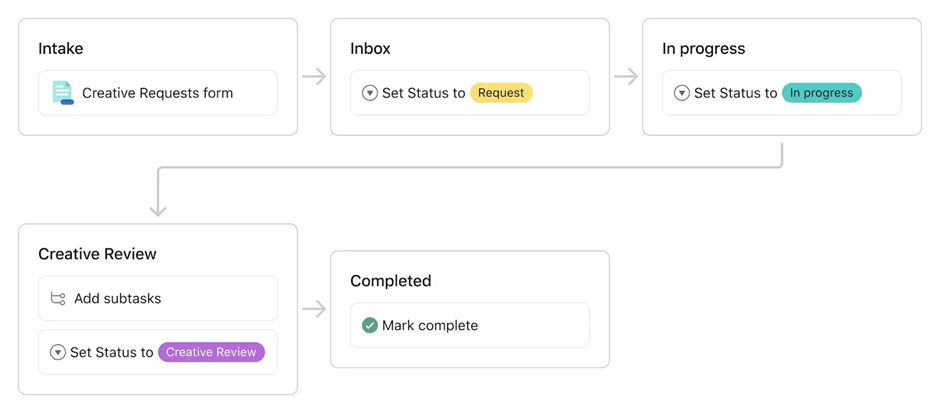This screenshot has height=413, width=940.
Task: Click the arrow between Intake and Inbox
Action: (314, 76)
